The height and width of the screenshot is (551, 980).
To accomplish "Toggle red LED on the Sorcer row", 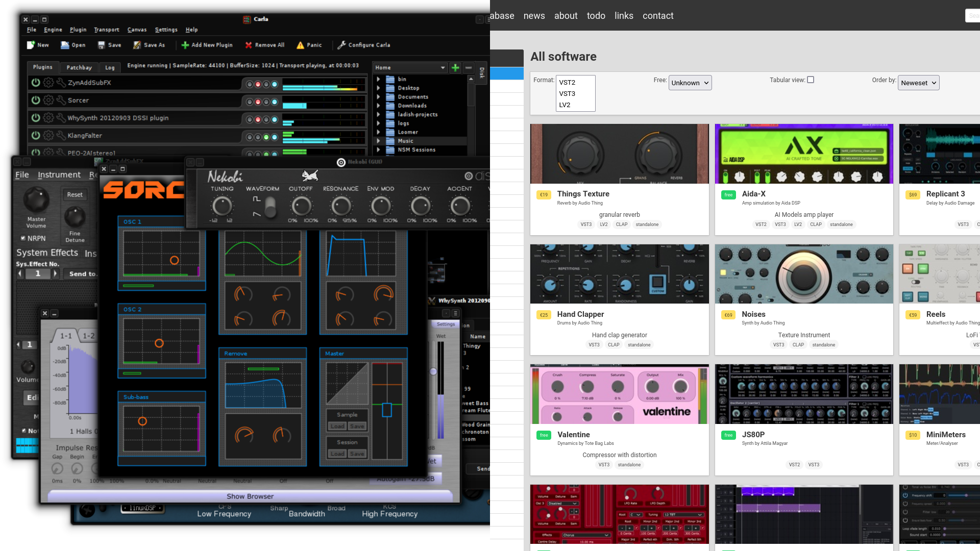I will coord(258,102).
